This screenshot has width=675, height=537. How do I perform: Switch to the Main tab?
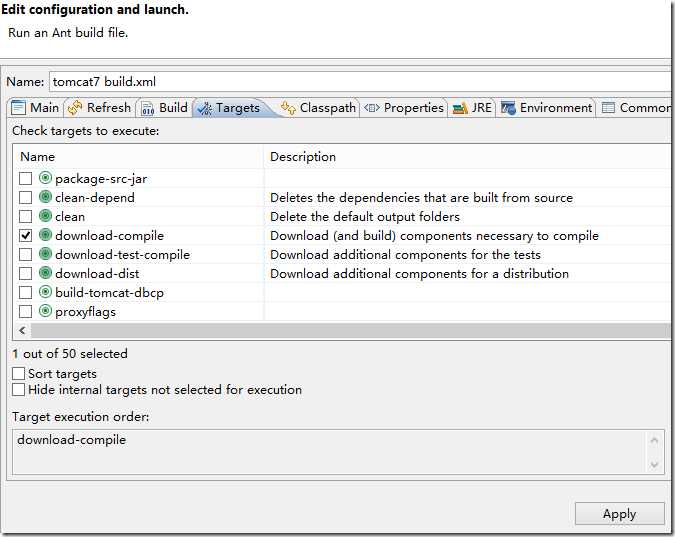click(x=35, y=108)
